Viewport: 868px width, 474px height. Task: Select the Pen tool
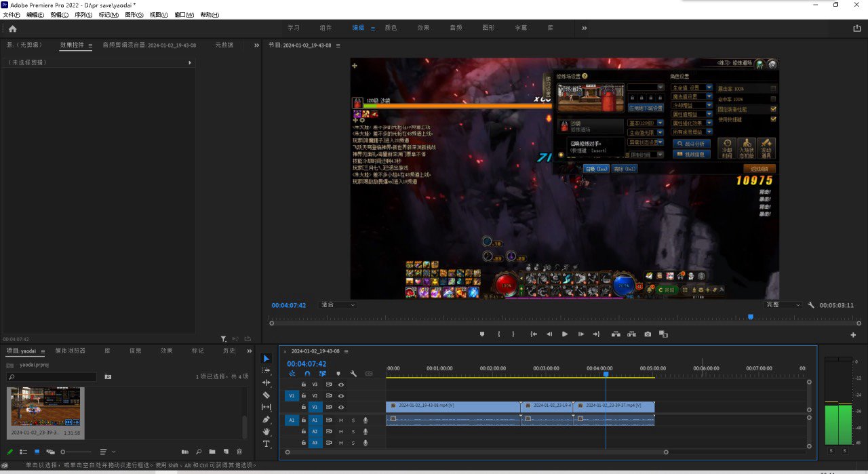(x=267, y=419)
